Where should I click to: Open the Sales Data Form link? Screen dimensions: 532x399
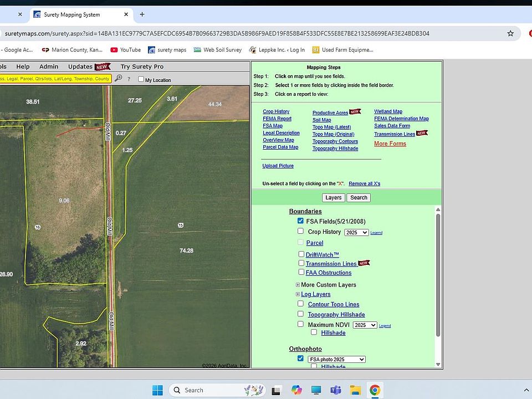(x=392, y=126)
